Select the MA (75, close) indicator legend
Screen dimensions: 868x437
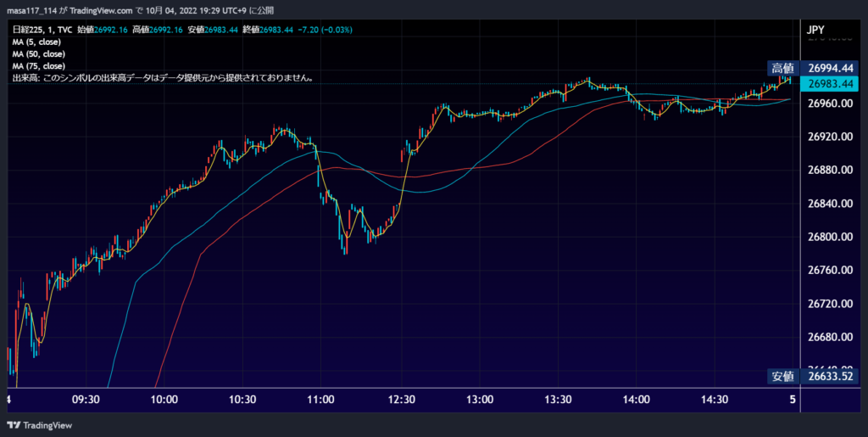[x=39, y=66]
